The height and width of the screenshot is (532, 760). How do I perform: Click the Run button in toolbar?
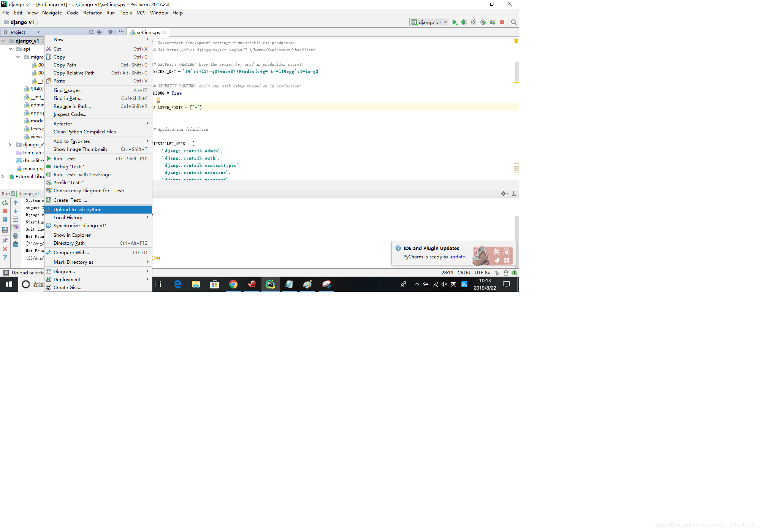456,22
